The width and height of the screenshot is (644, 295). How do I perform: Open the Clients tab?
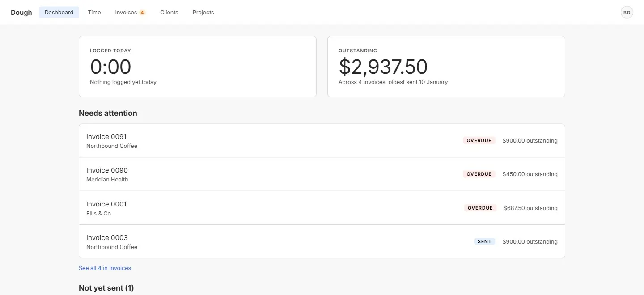169,13
